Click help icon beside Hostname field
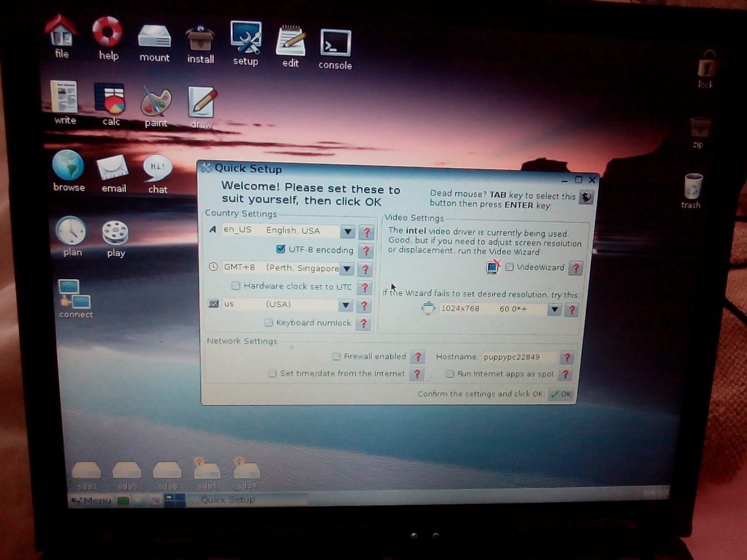Viewport: 747px width, 560px height. pos(567,358)
